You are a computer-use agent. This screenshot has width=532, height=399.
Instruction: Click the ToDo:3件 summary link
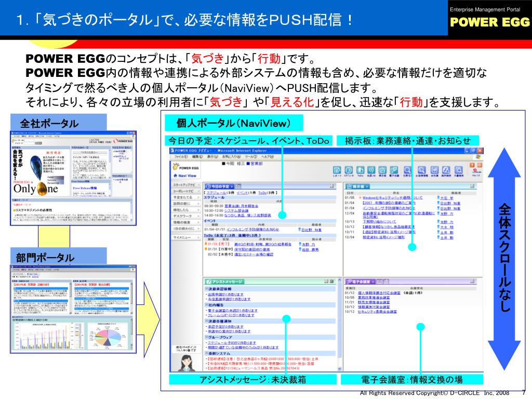(x=267, y=193)
